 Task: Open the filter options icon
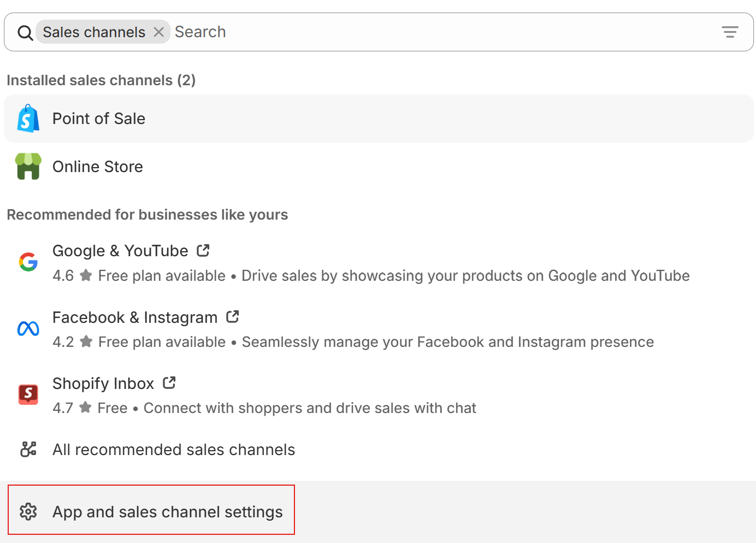[x=730, y=32]
